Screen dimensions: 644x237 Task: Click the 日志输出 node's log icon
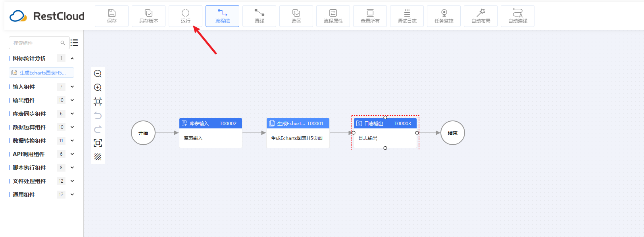coord(359,123)
